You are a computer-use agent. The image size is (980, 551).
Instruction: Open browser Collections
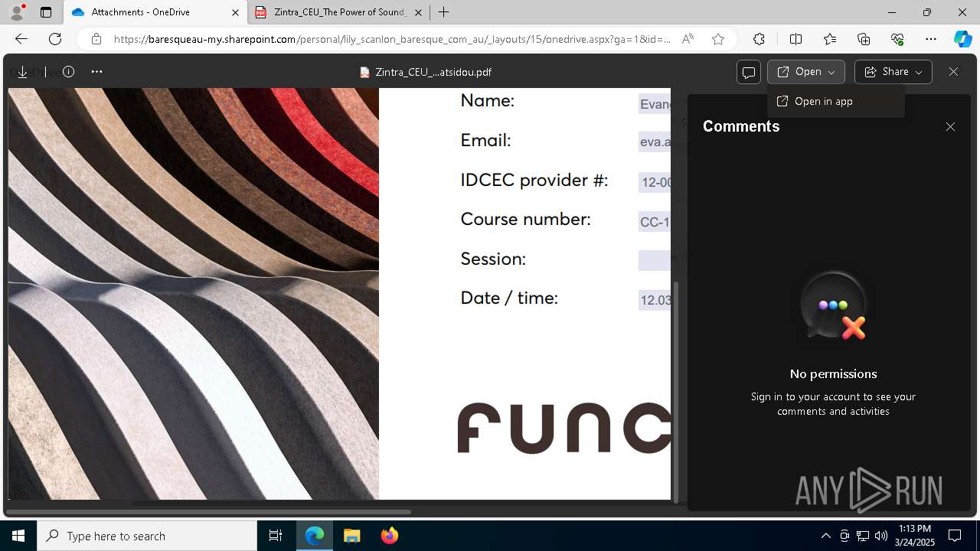click(x=864, y=39)
